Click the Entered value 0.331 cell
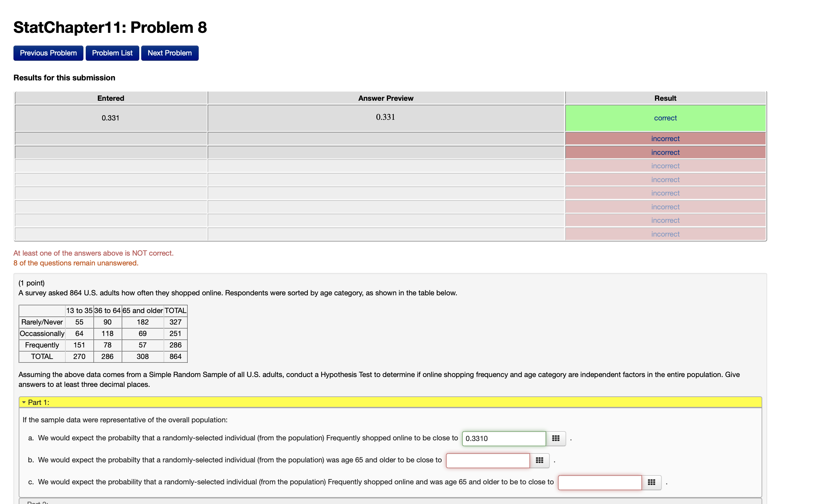This screenshot has height=504, width=823. coord(110,118)
